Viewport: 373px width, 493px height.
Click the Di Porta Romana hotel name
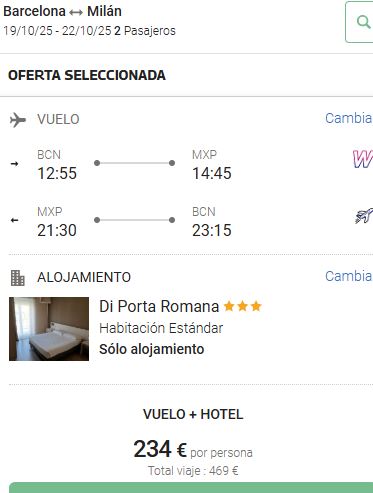[x=159, y=306]
